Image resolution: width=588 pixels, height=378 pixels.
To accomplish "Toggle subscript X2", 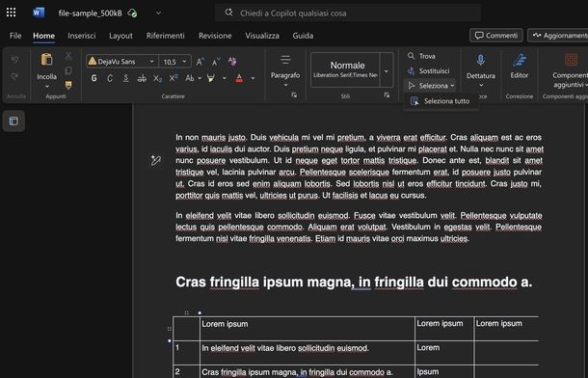I will click(x=157, y=78).
